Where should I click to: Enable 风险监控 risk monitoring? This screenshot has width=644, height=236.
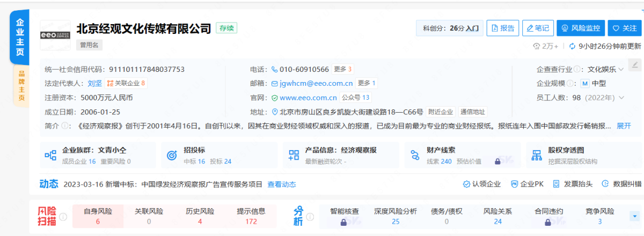click(581, 28)
